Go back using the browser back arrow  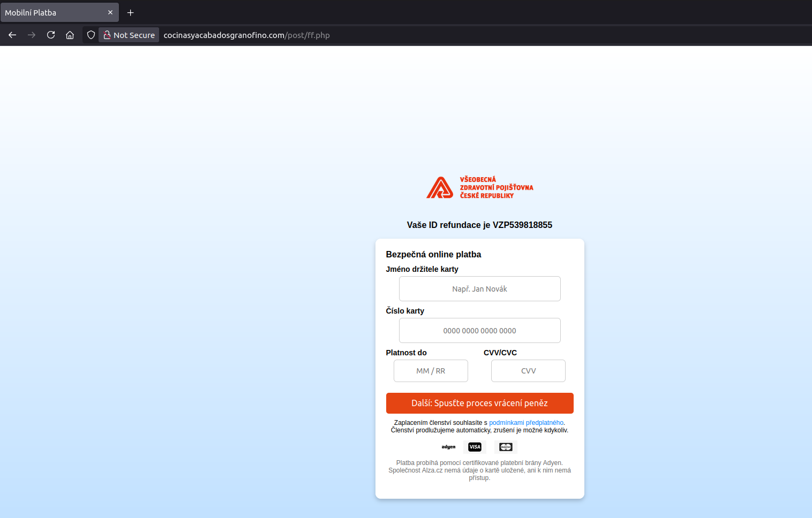12,35
